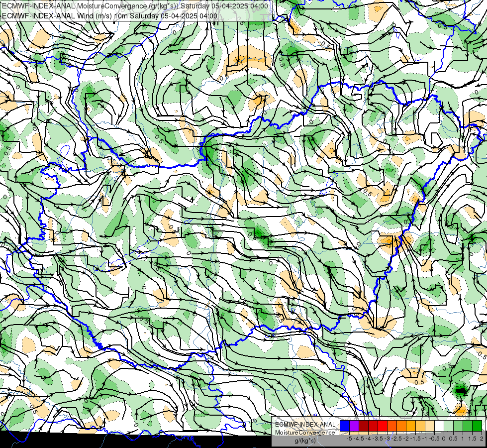The width and height of the screenshot is (487, 448).
Task: Pick the amber swatch (-2 to -1.5)
Action: 411,426
